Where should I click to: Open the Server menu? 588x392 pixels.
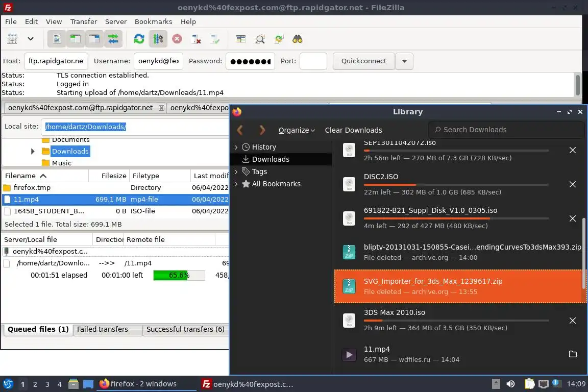(x=115, y=21)
